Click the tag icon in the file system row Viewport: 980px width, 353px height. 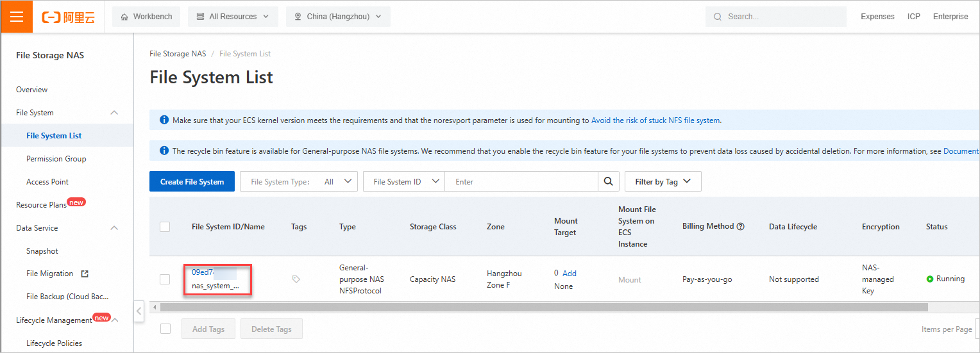(x=296, y=279)
